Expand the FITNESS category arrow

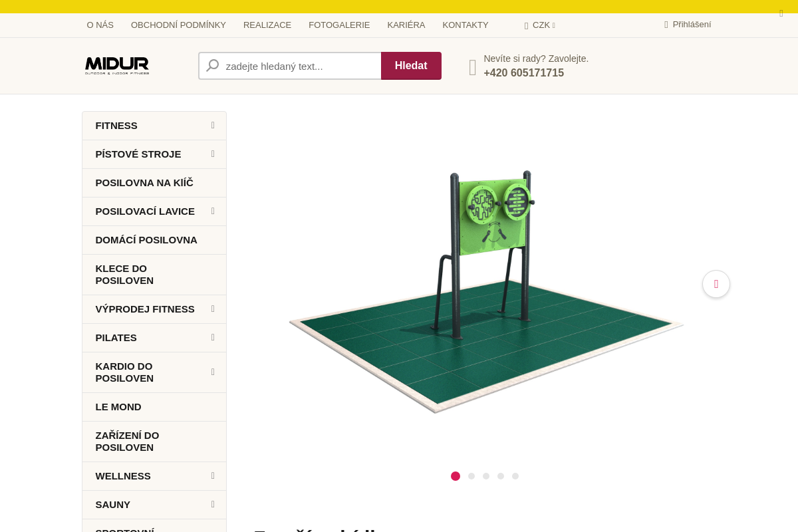click(x=213, y=125)
